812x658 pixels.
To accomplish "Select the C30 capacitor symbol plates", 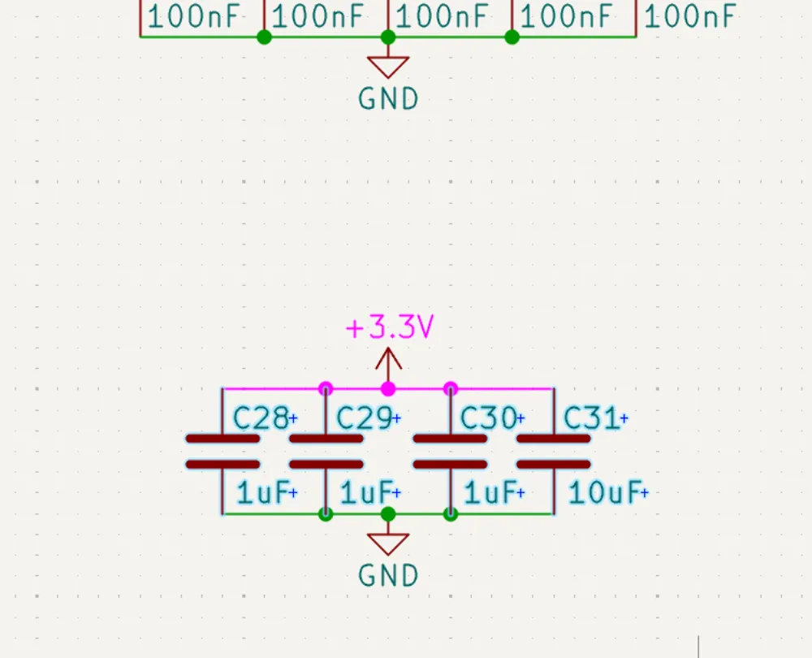I will click(x=451, y=452).
